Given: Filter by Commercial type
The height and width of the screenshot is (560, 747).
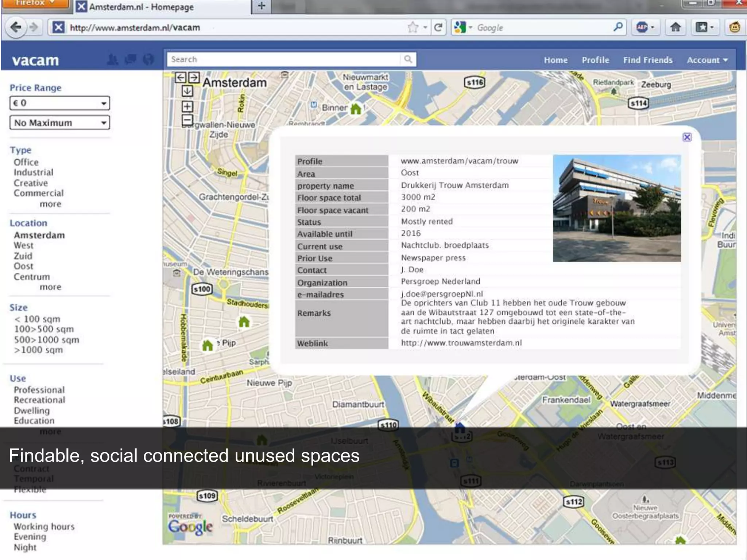Looking at the screenshot, I should [39, 193].
